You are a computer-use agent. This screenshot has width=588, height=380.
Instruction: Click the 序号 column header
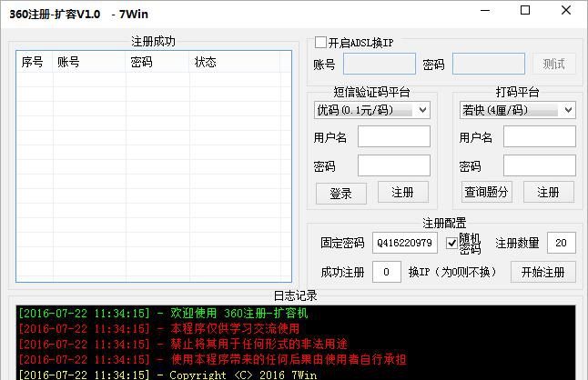pos(34,62)
